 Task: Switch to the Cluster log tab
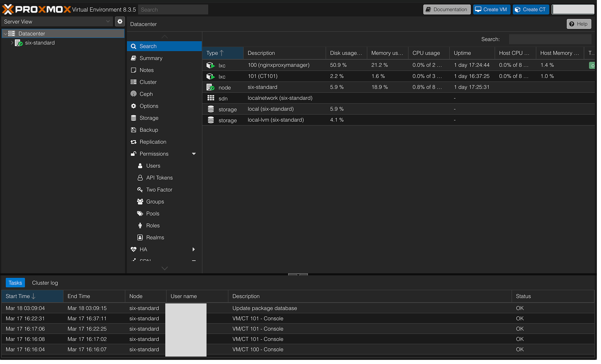point(45,283)
